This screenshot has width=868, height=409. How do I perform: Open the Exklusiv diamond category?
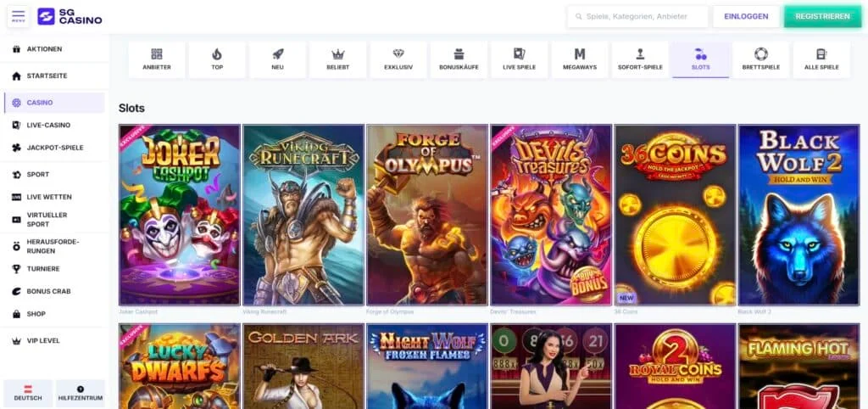point(398,59)
